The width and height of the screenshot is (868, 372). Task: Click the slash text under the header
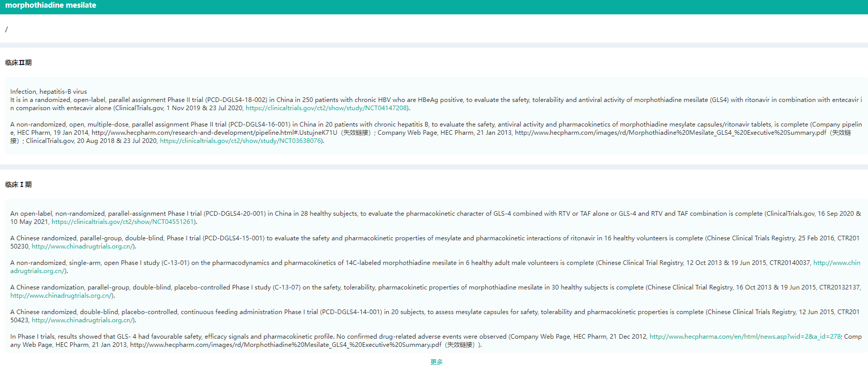pos(7,30)
